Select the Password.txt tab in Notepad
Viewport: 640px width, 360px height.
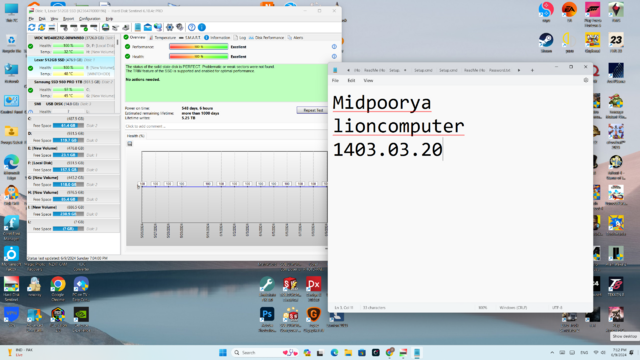tap(500, 70)
